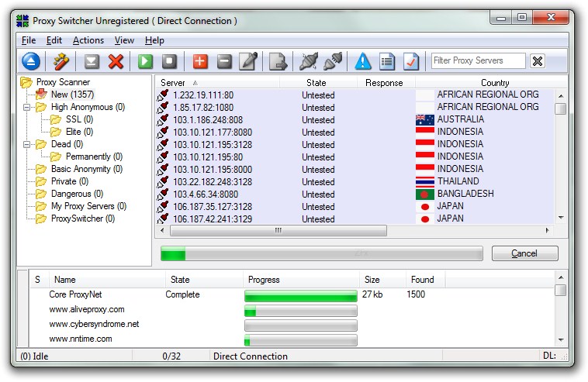
Task: Click the connected plug toolbar icon
Action: [x=333, y=61]
